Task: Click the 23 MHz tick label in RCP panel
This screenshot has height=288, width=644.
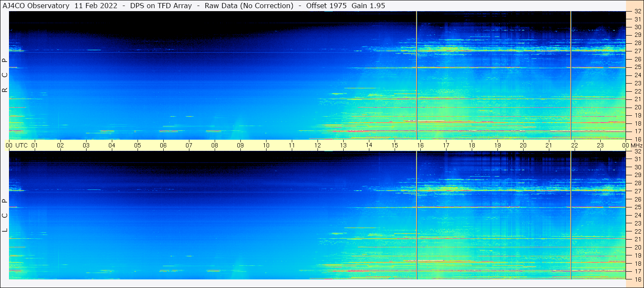Action: pos(638,83)
